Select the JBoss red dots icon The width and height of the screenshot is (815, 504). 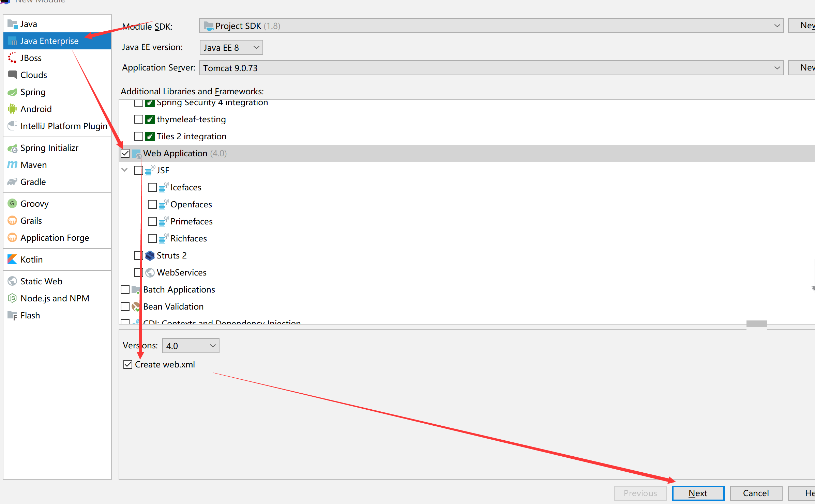click(12, 58)
